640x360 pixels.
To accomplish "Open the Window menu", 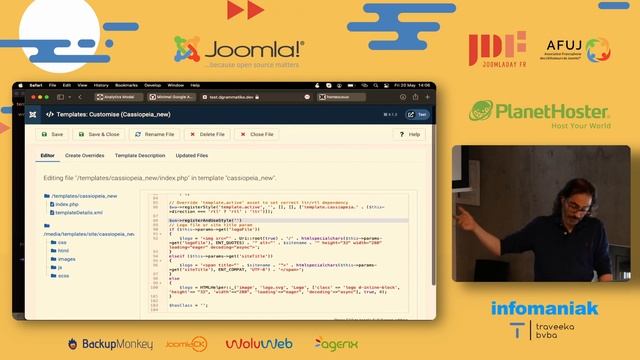I will point(176,85).
